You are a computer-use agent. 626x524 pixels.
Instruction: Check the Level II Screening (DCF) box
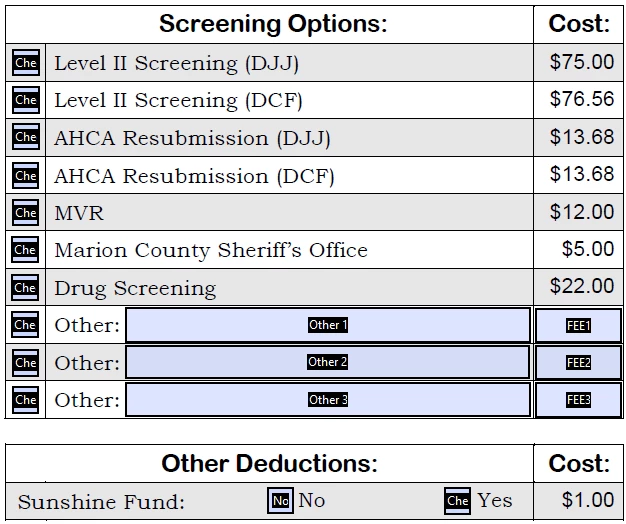tap(25, 100)
